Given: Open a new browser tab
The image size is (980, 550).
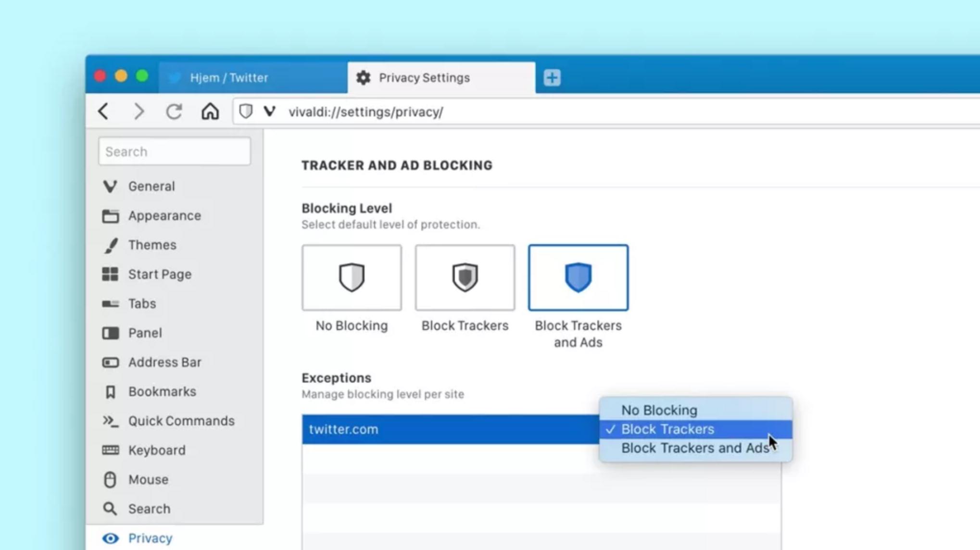Looking at the screenshot, I should pyautogui.click(x=551, y=77).
